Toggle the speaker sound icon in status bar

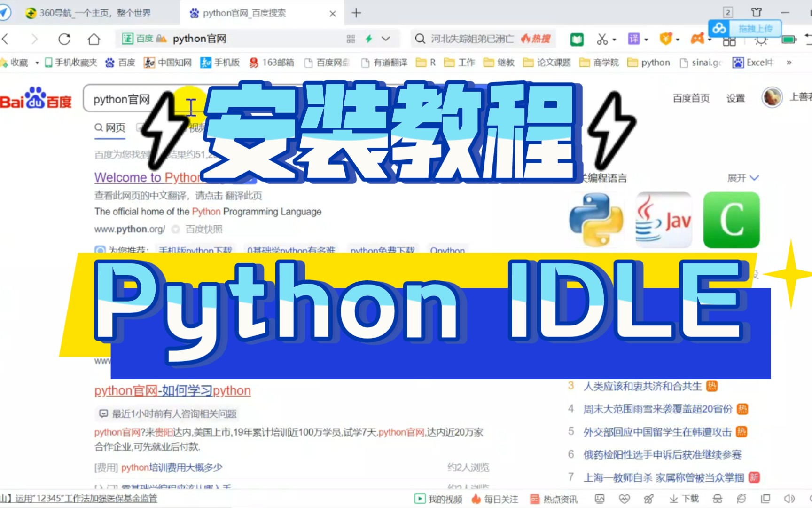click(x=789, y=499)
